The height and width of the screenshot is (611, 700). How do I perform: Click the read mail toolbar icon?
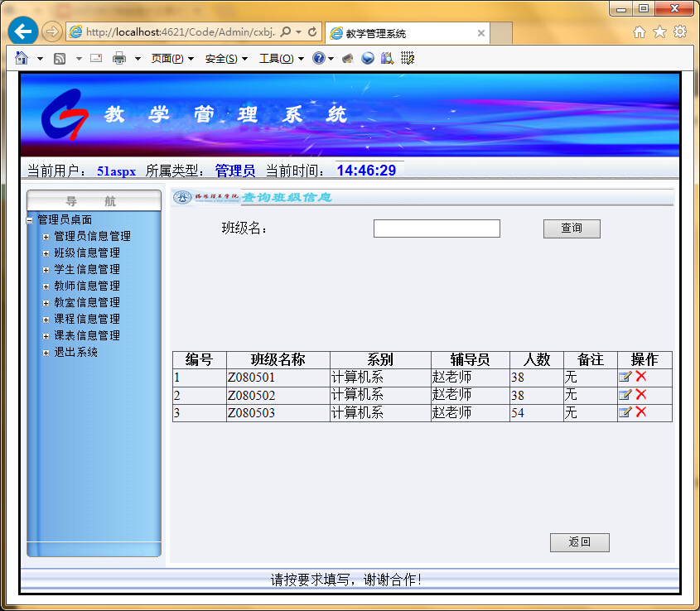tap(96, 58)
